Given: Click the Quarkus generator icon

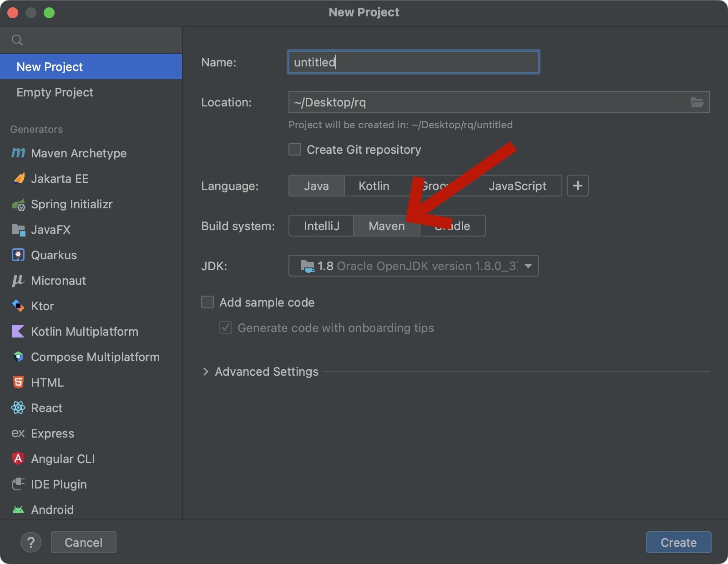Looking at the screenshot, I should tap(18, 255).
